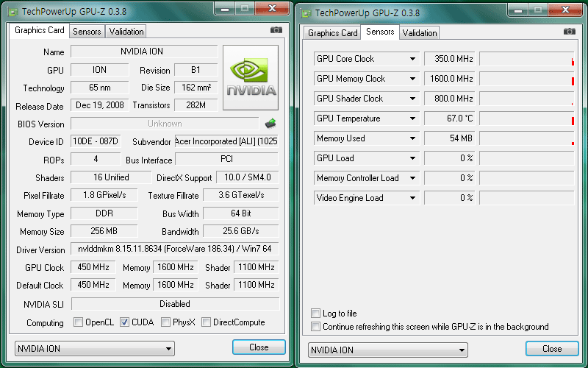Viewport: 588px width, 368px height.
Task: Click the Die Size 162 mm² value
Action: pyautogui.click(x=196, y=88)
